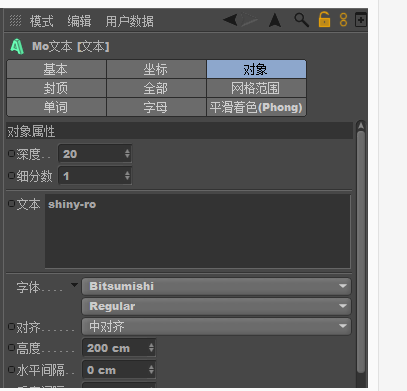Screen dimensions: 407x391
Task: Adjust the 细分数 stepper arrows
Action: click(127, 176)
